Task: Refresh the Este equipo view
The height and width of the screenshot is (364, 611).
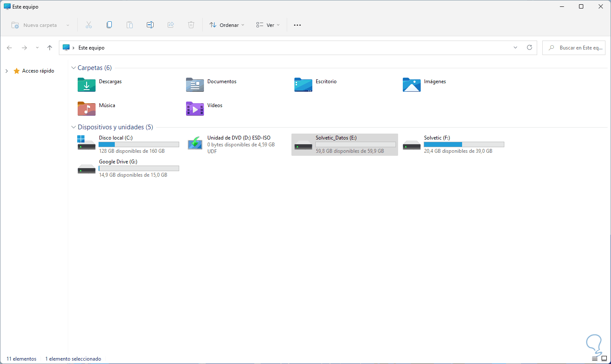Action: pos(530,47)
